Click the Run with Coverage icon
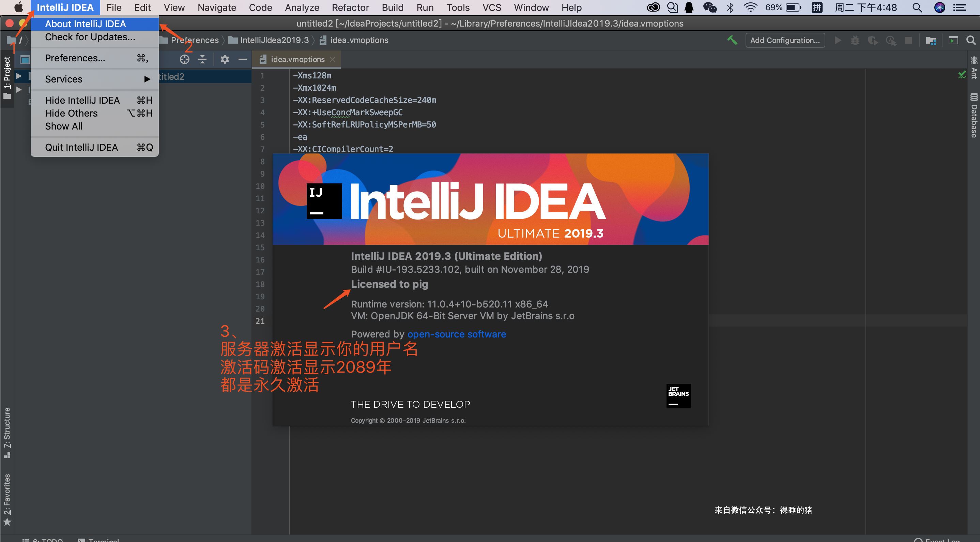Image resolution: width=980 pixels, height=542 pixels. tap(873, 40)
